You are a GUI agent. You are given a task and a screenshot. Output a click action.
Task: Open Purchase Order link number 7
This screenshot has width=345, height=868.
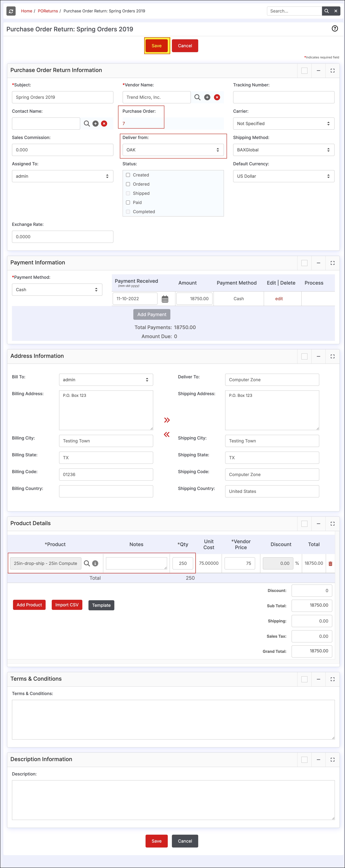(x=124, y=124)
